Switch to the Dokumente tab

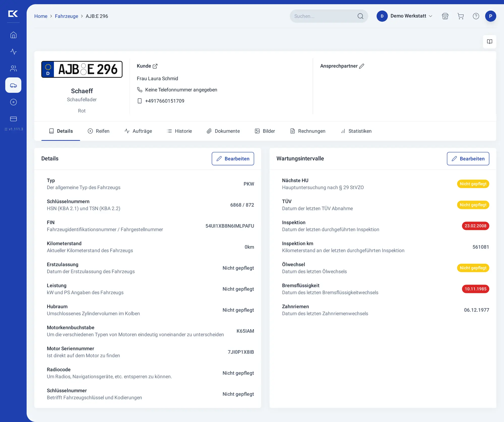223,131
